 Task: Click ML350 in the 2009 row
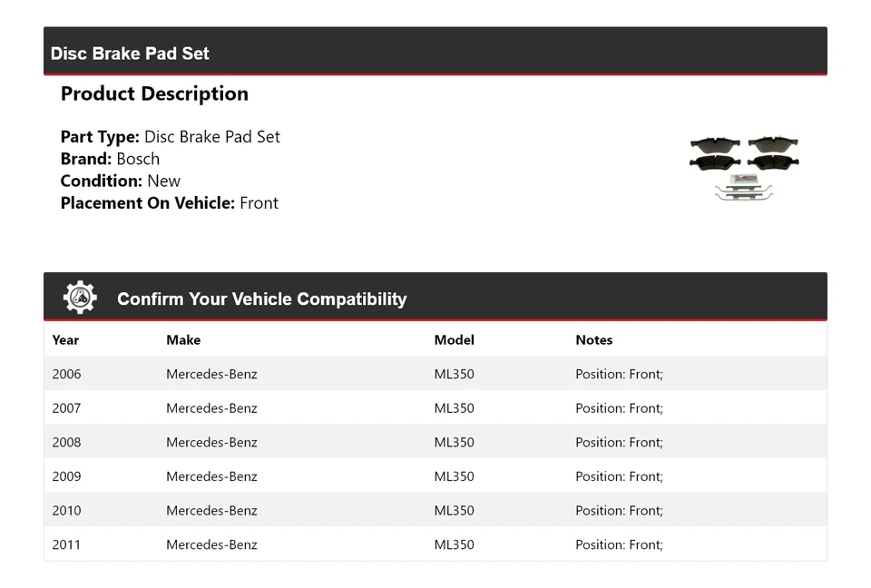point(454,476)
